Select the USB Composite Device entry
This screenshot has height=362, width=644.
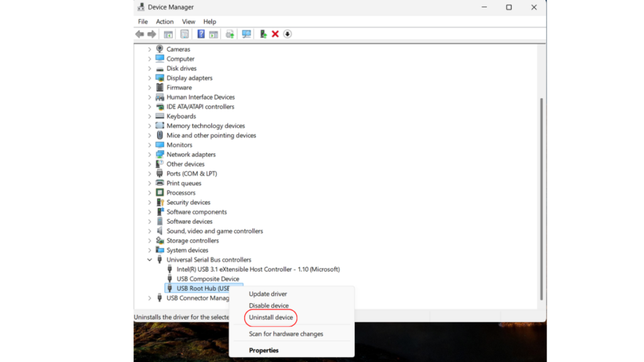point(208,278)
